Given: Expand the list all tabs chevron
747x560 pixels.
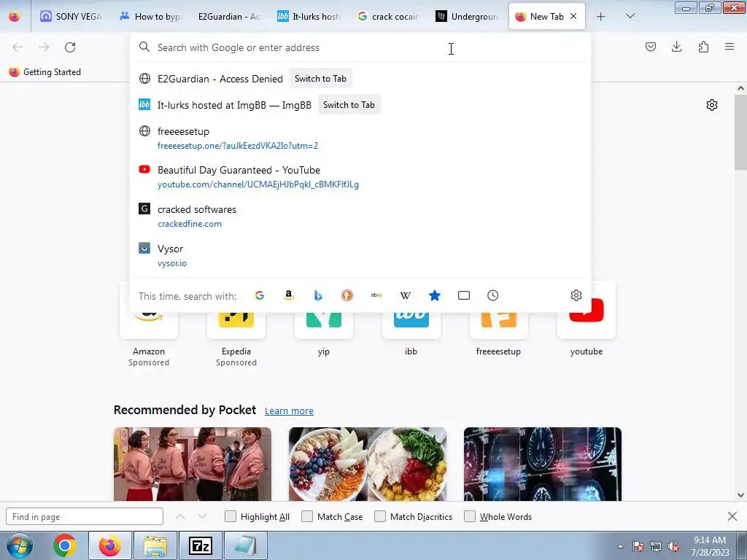Looking at the screenshot, I should click(630, 16).
